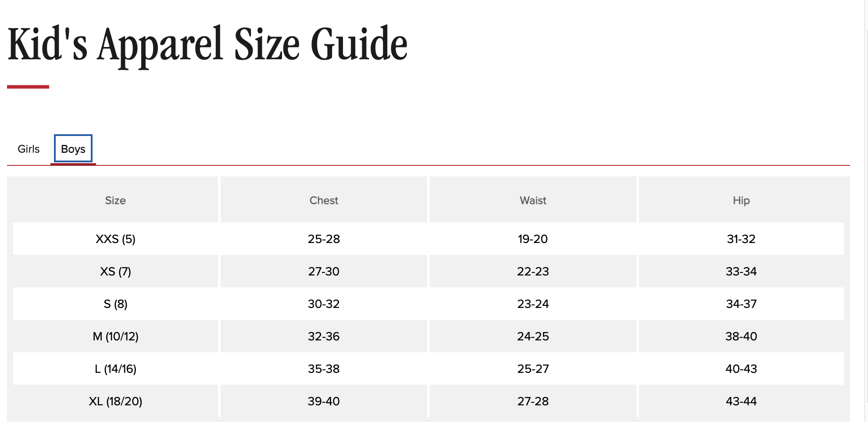
Task: Switch to the Girls tab
Action: [29, 149]
